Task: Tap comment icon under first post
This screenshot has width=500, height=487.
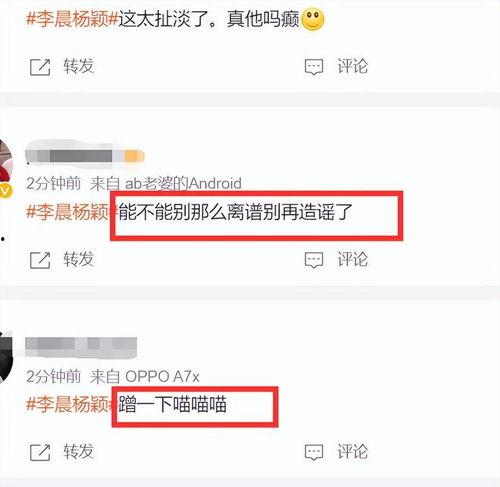Action: 314,67
